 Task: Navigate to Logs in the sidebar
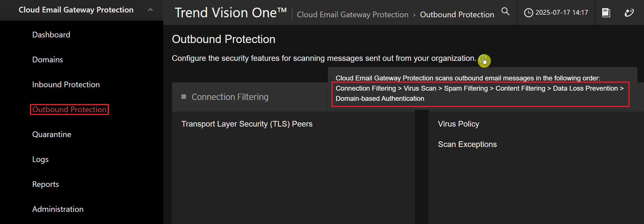[x=40, y=159]
